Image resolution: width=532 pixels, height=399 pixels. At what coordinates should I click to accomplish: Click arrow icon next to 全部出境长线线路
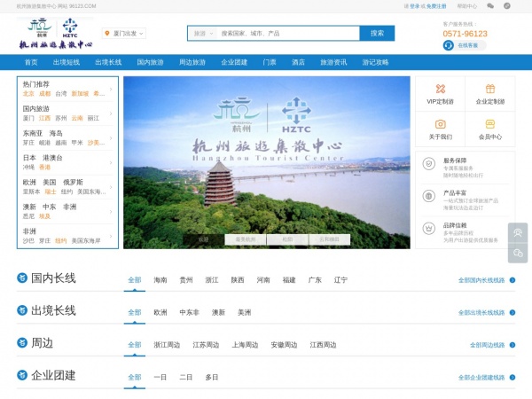[x=512, y=312]
